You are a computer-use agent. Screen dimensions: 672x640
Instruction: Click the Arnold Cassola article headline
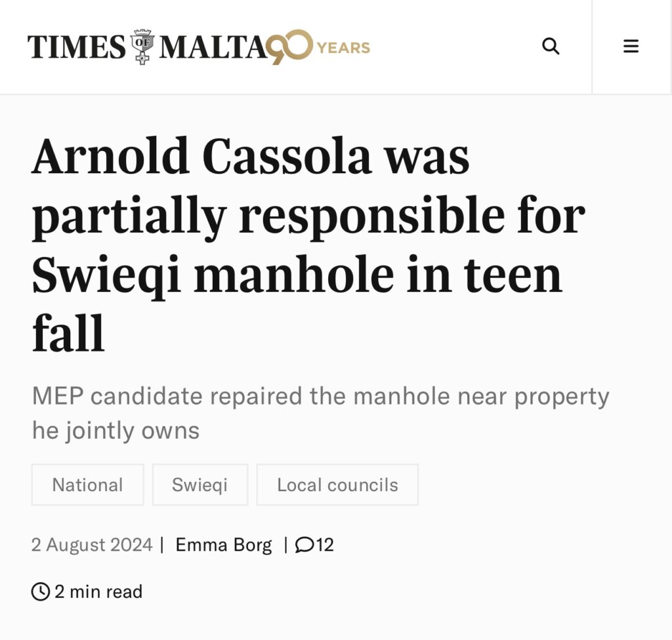pos(308,244)
